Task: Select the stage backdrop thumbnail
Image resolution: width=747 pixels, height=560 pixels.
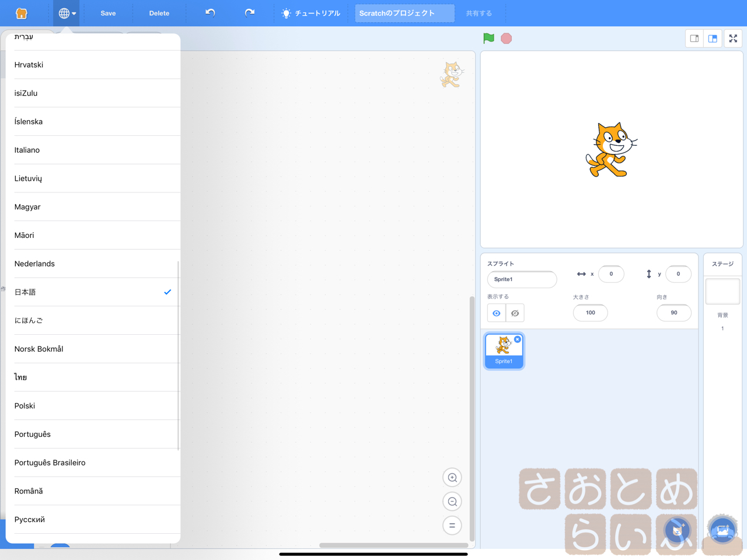Action: click(722, 292)
